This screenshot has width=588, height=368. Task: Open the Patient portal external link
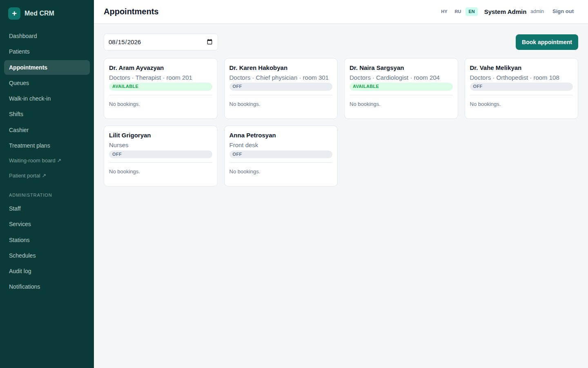pyautogui.click(x=47, y=176)
